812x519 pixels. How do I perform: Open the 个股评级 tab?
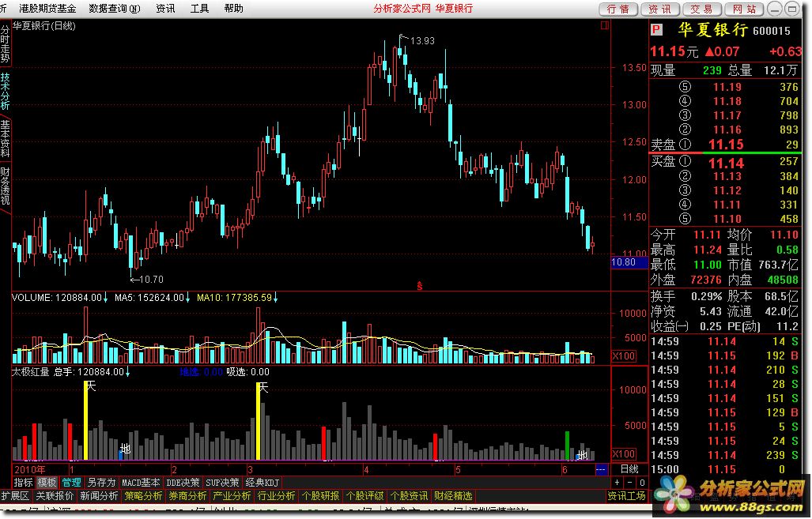(x=364, y=496)
